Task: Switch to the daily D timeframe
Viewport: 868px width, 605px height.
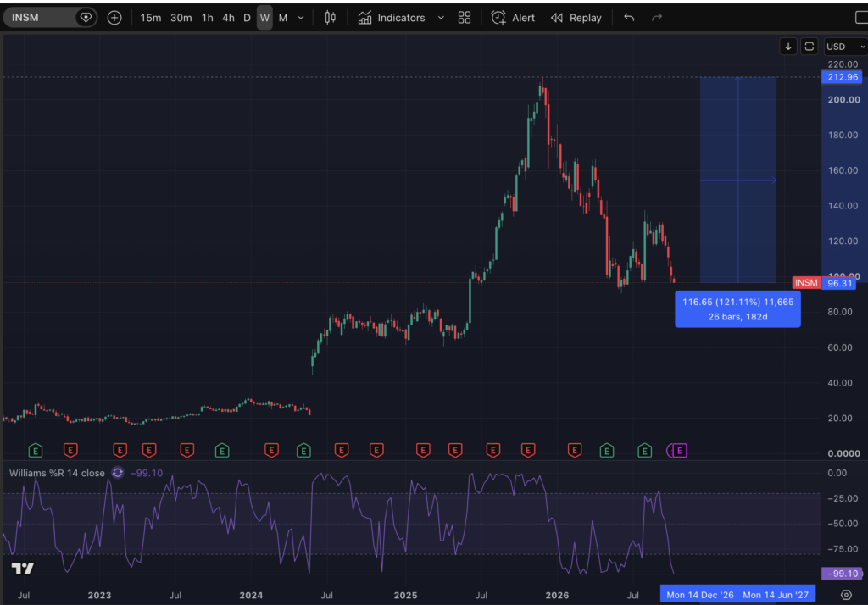Action: 247,18
